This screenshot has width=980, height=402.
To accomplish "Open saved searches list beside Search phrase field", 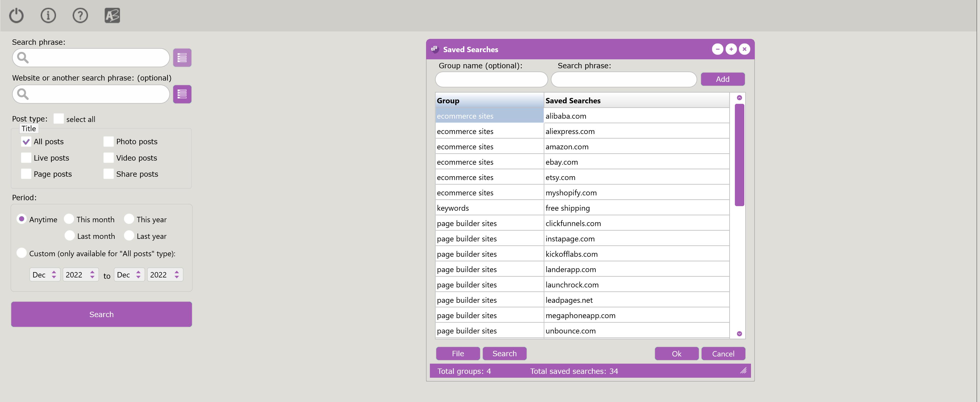I will coord(182,58).
